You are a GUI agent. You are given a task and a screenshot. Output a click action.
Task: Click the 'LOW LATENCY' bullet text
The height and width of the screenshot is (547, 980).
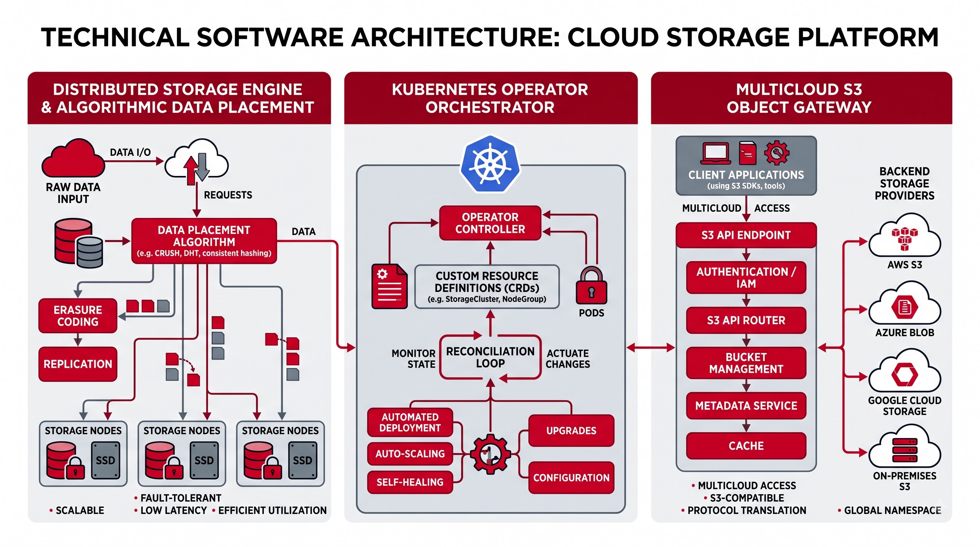click(173, 510)
